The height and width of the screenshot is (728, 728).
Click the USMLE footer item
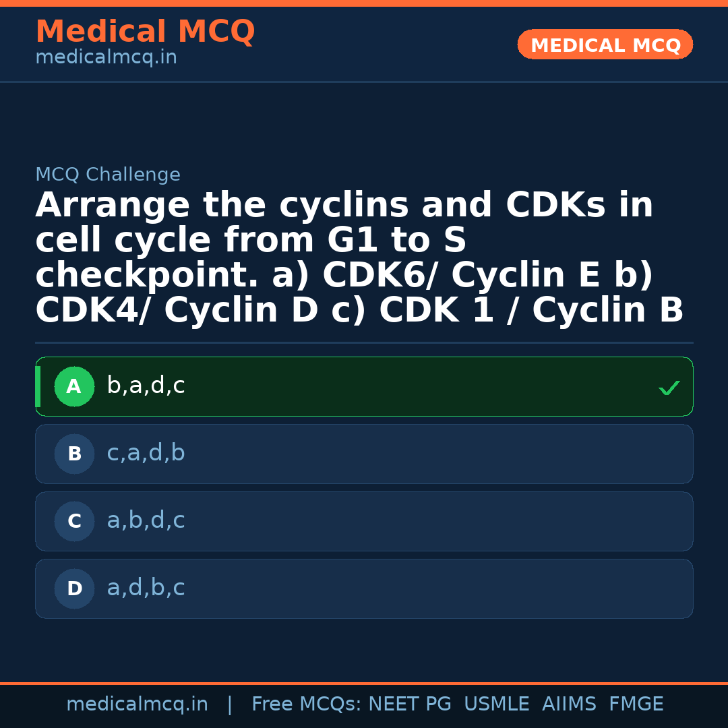click(x=497, y=704)
